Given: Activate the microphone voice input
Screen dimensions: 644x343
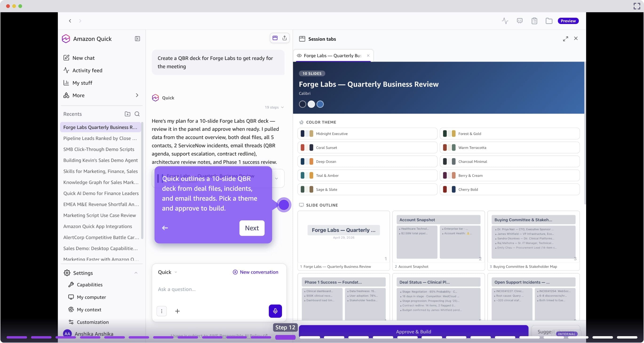Looking at the screenshot, I should coord(275,311).
